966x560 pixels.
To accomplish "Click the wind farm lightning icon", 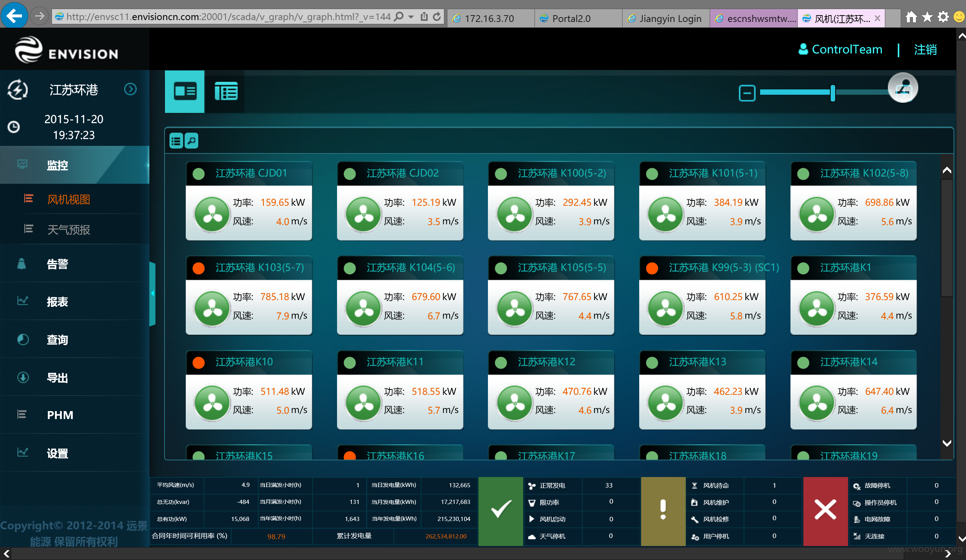I will tap(18, 90).
